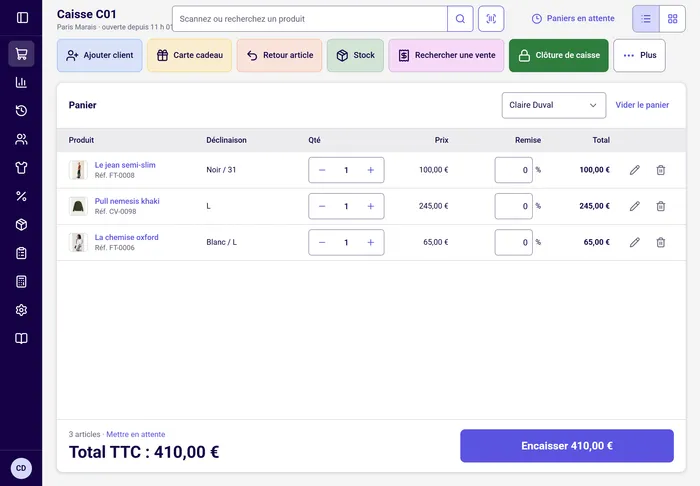Click the Pull nemesis khaki thumbnail
Viewport: 700px width, 486px height.
[78, 206]
